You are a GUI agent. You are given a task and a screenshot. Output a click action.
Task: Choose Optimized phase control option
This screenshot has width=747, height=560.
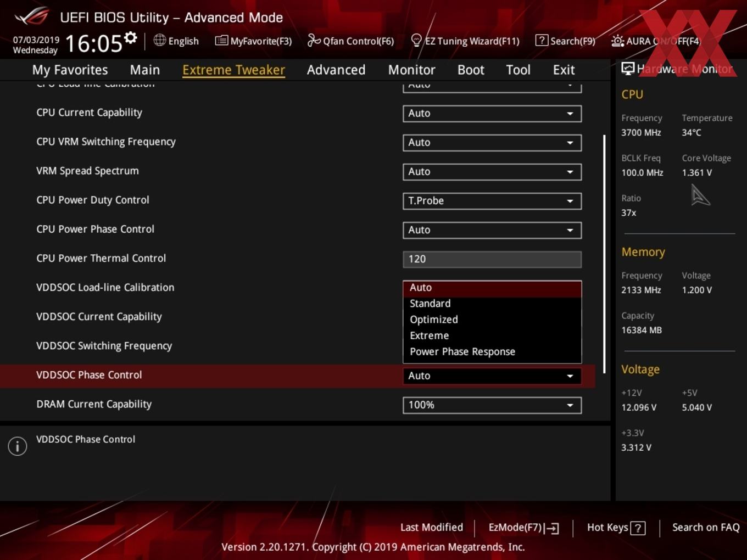pyautogui.click(x=492, y=320)
